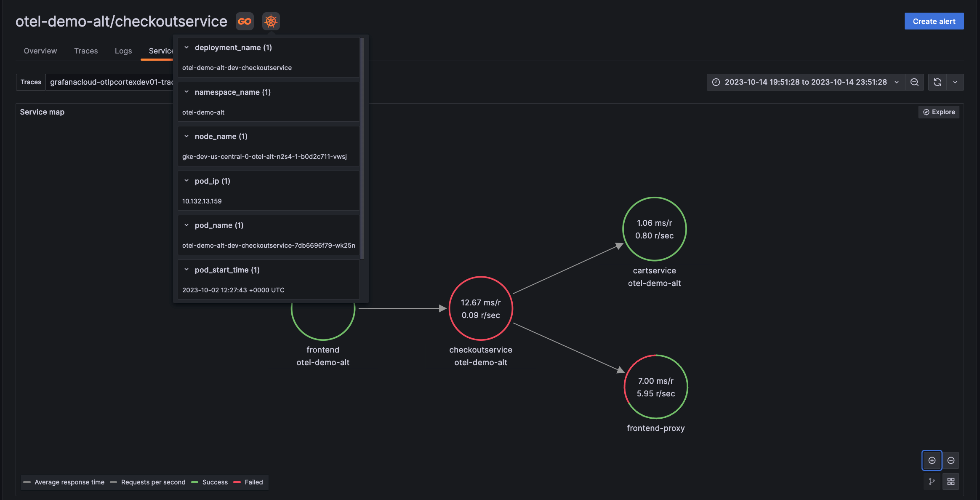Toggle the Average response time legend item
Image resolution: width=980 pixels, height=500 pixels.
pos(69,482)
